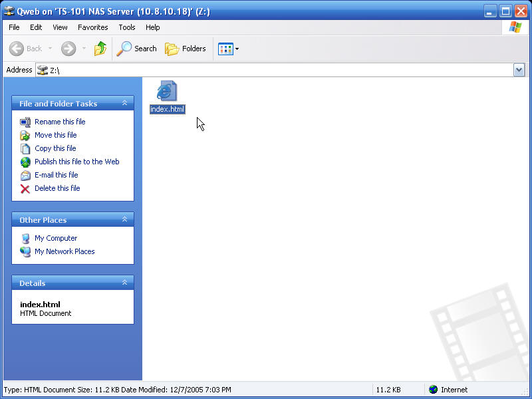Open the Favorites menu
The height and width of the screenshot is (399, 532).
coord(92,27)
